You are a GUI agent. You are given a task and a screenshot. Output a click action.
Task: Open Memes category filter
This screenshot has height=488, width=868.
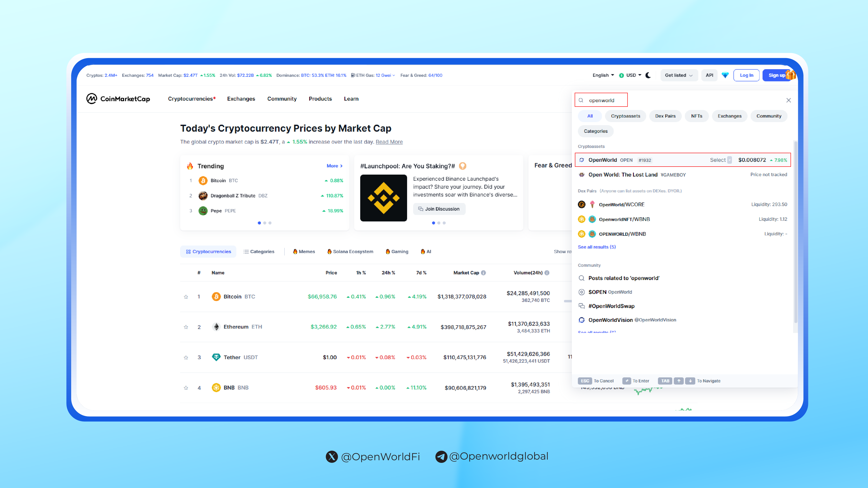point(304,252)
